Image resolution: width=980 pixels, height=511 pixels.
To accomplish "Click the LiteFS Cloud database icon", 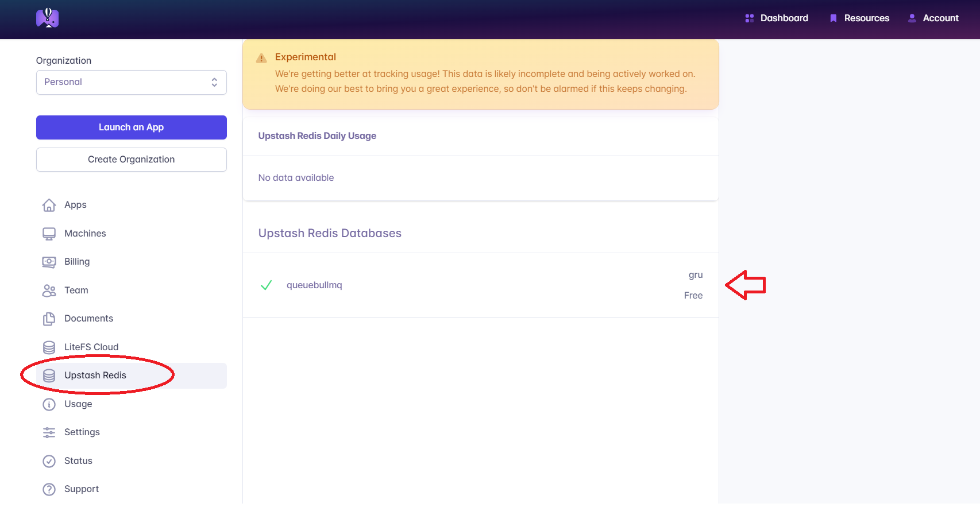I will (x=49, y=347).
